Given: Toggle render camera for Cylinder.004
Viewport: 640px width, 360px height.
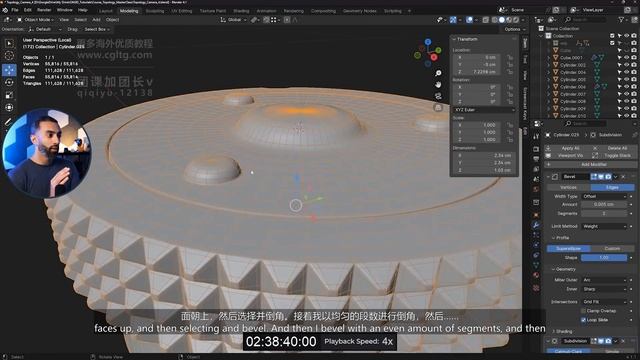Looking at the screenshot, I should click(x=634, y=72).
